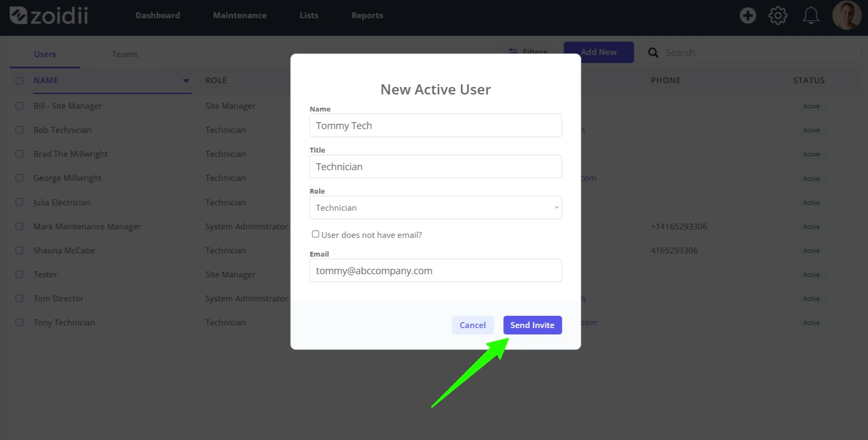Click the Add New button
Screen dimensions: 868x440
coord(599,52)
